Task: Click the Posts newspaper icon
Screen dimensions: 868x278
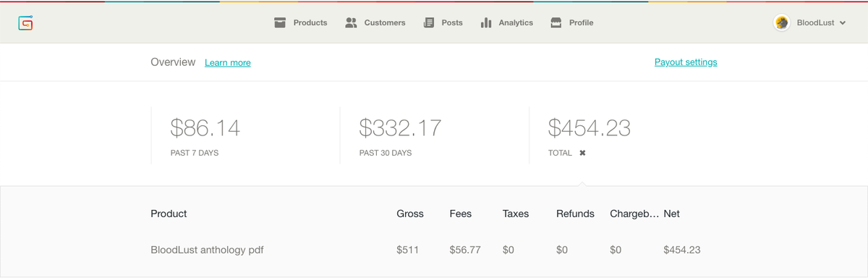Action: pyautogui.click(x=429, y=23)
